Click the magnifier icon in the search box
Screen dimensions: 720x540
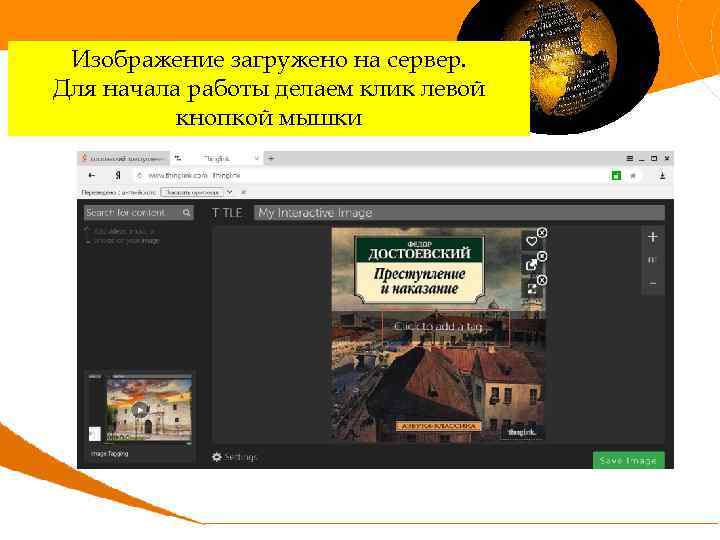(186, 213)
